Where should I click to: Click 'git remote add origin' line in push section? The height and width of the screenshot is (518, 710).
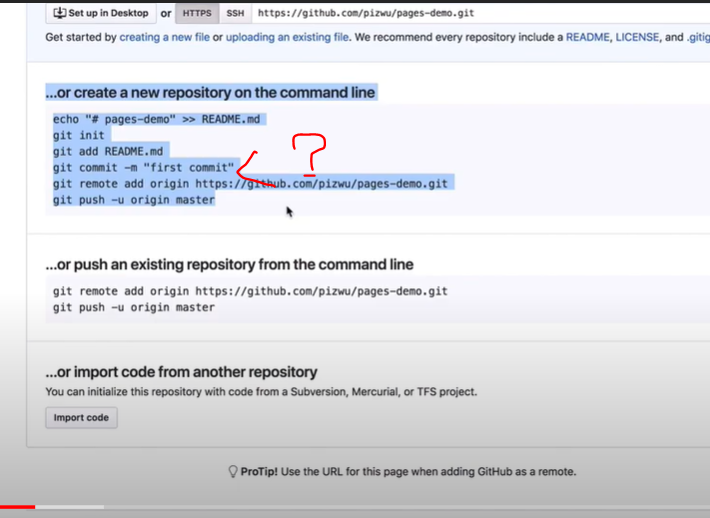(250, 291)
